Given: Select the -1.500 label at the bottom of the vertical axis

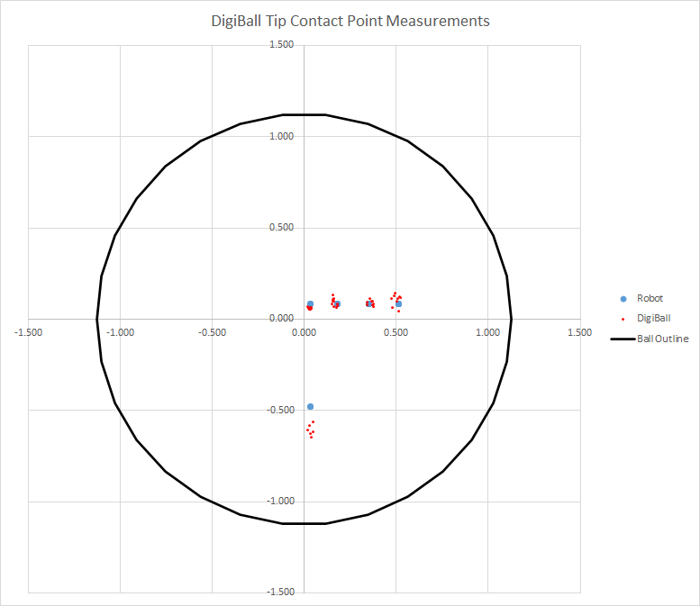Looking at the screenshot, I should pyautogui.click(x=280, y=592).
